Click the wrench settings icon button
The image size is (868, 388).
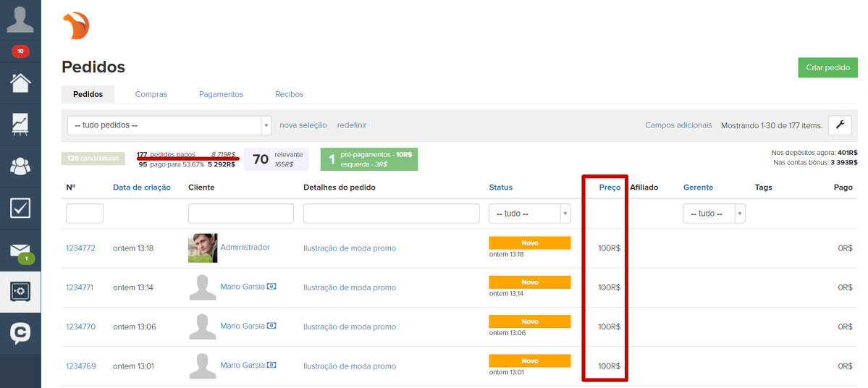[840, 125]
